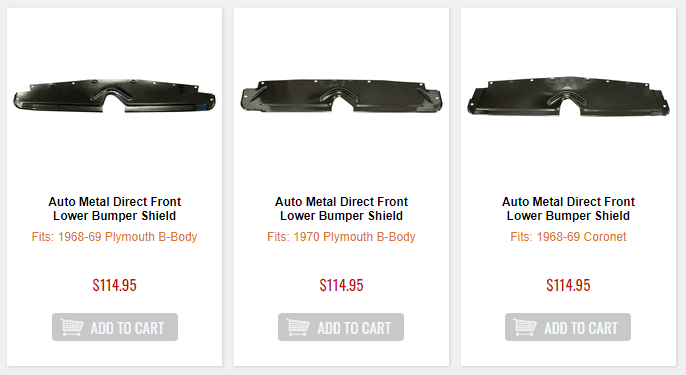This screenshot has height=375, width=686.
Task: Open the 1970 Plymouth B-Body shield image
Action: (341, 96)
